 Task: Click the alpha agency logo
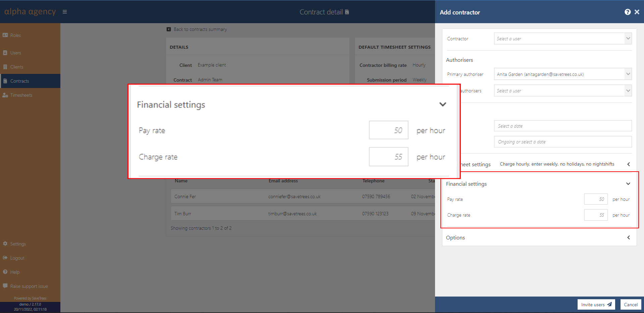pos(30,12)
